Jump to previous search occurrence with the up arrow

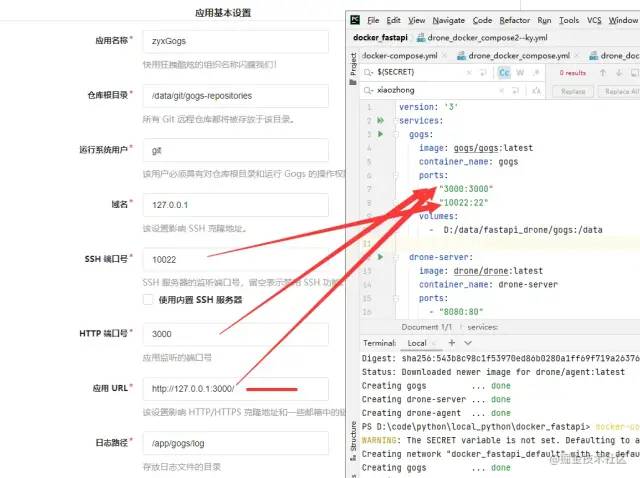(x=602, y=73)
